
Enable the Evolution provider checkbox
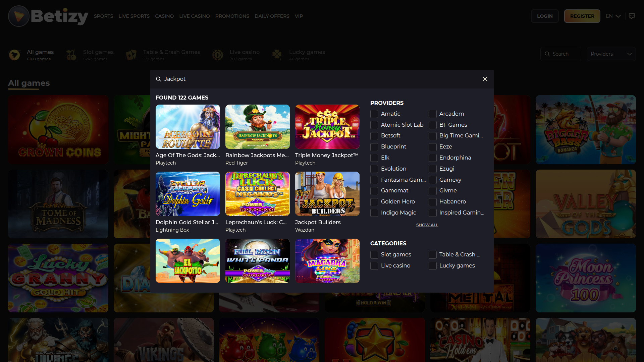[x=374, y=169]
